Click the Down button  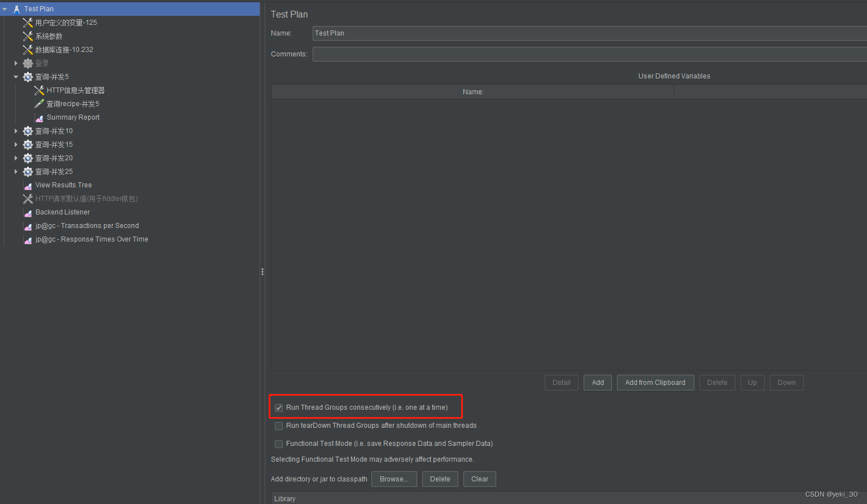coord(787,383)
